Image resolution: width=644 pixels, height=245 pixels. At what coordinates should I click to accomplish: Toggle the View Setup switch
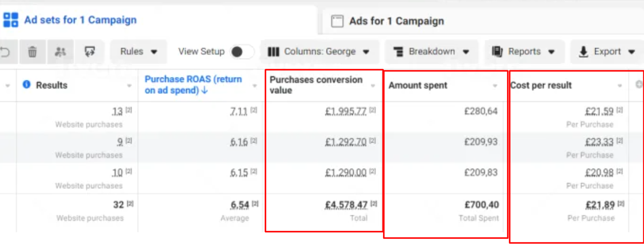[241, 51]
